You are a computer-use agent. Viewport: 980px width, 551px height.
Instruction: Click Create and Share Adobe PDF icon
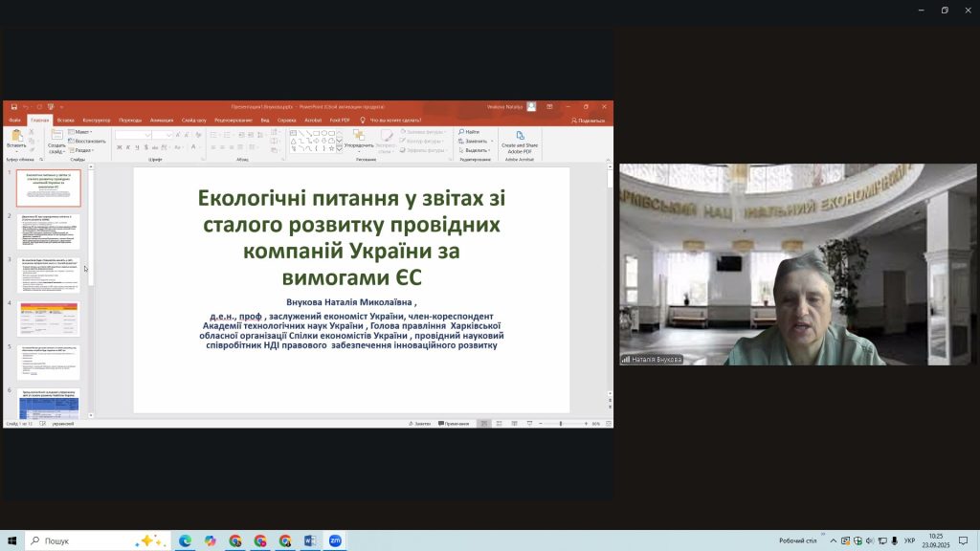pyautogui.click(x=520, y=137)
